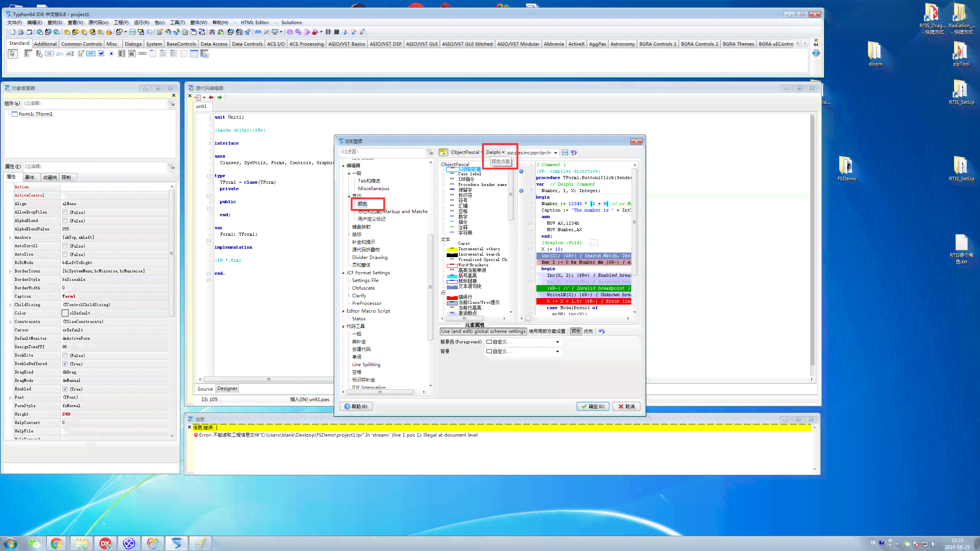Pick the TButton 'Ok' component icon
Screen dimensions: 980x551
(49, 54)
